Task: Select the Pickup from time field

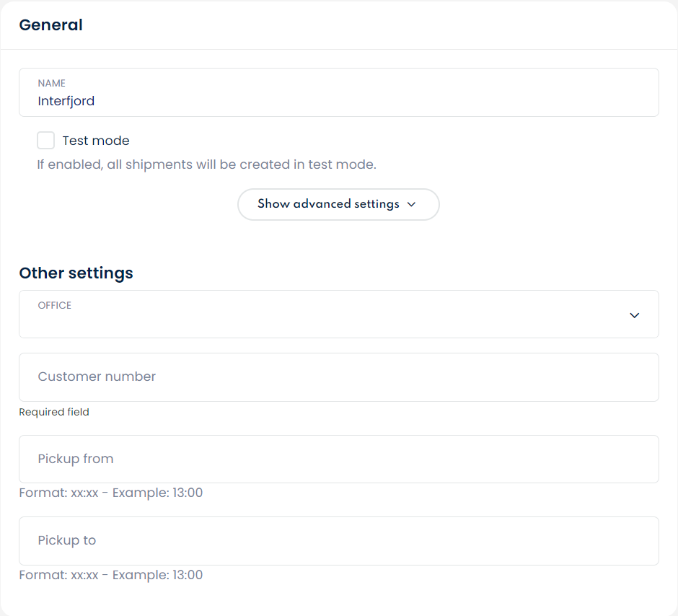Action: pos(338,459)
